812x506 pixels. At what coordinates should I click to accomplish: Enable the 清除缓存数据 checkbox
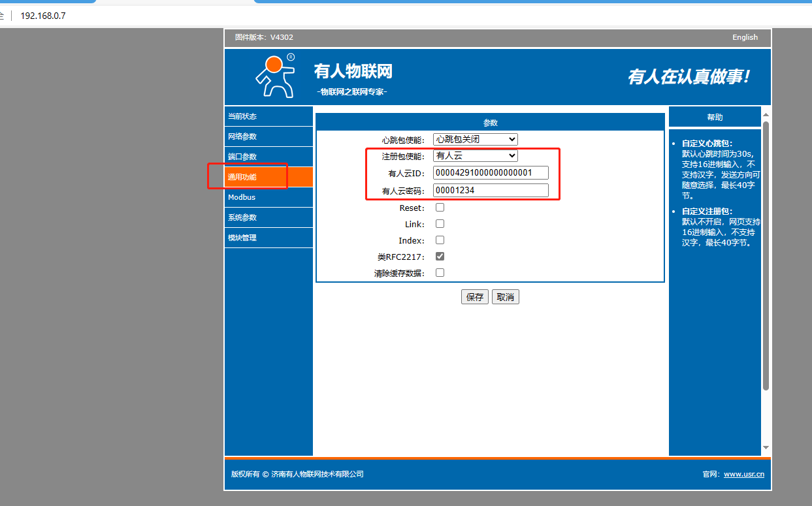(x=440, y=273)
